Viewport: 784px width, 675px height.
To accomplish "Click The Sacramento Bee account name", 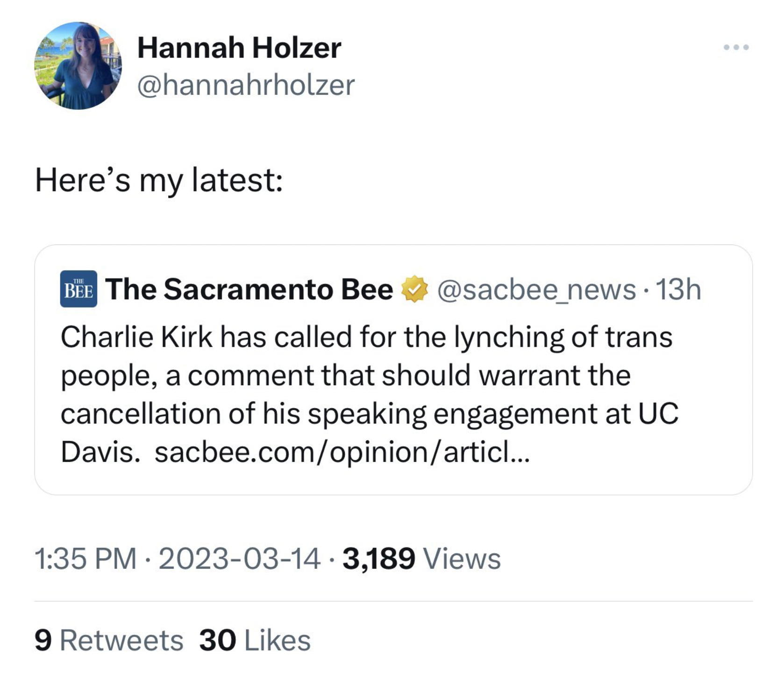I will point(249,289).
